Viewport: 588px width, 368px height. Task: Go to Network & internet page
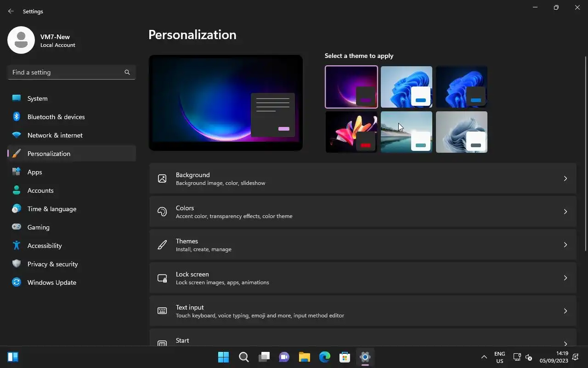pos(72,135)
